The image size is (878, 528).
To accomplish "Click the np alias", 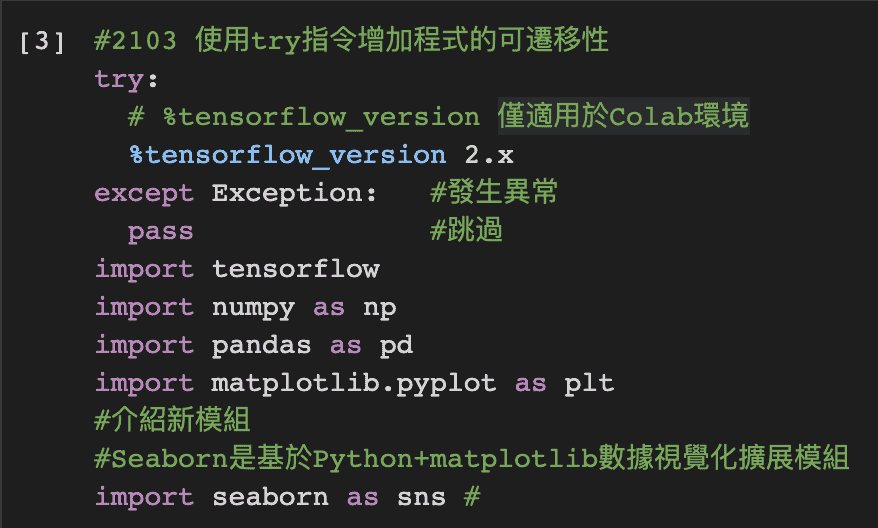I will [x=380, y=309].
